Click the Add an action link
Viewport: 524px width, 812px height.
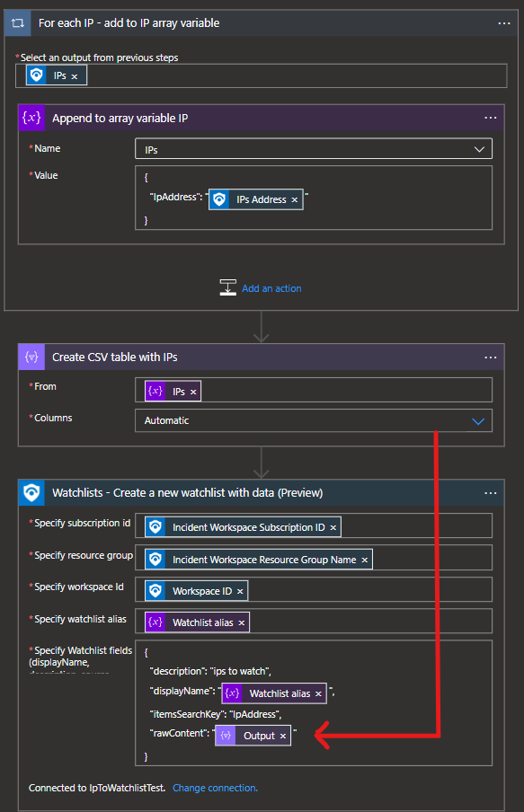(x=271, y=288)
